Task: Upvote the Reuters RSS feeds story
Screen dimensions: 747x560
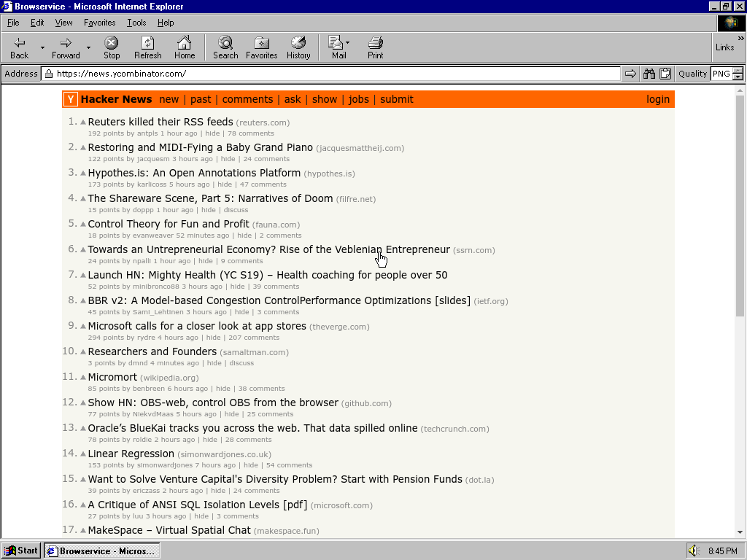Action: [x=83, y=122]
